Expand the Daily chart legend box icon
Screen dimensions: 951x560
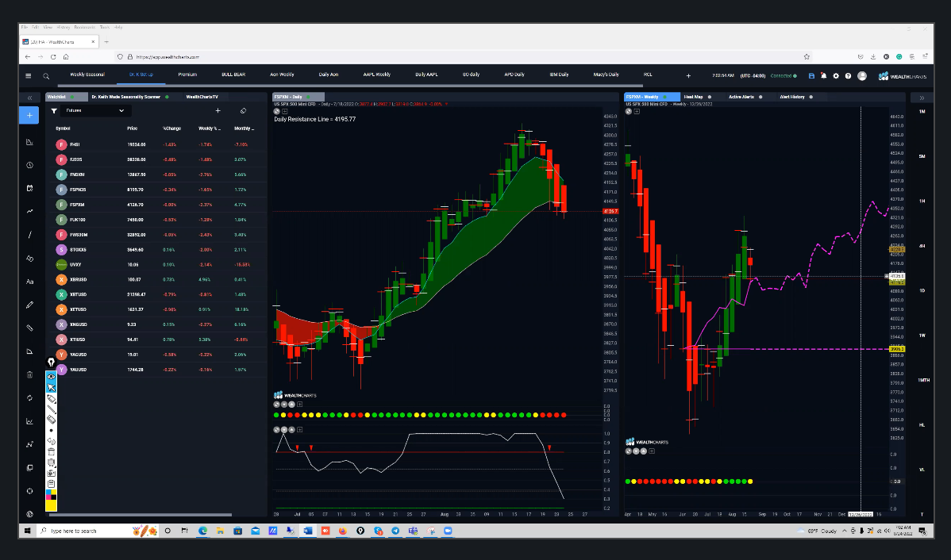coord(284,112)
